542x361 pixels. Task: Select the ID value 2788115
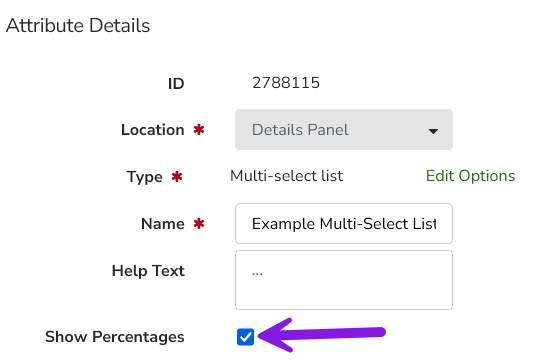pos(286,83)
